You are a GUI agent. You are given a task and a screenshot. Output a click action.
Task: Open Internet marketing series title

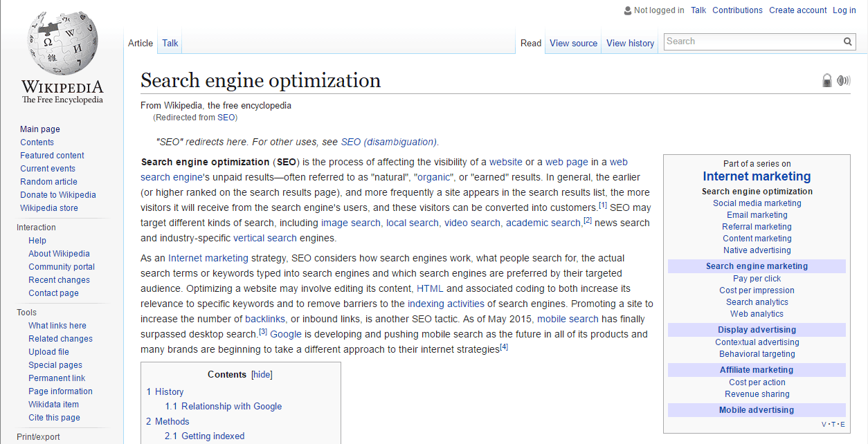click(757, 176)
